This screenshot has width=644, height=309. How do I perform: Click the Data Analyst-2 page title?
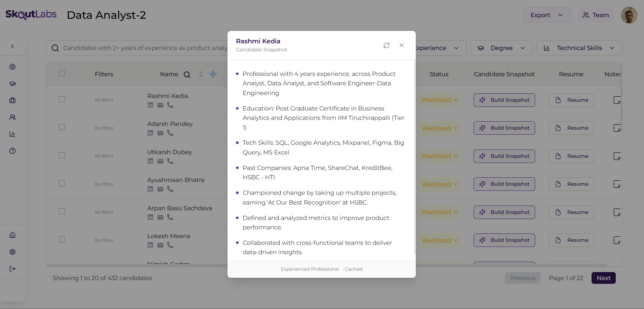[107, 15]
